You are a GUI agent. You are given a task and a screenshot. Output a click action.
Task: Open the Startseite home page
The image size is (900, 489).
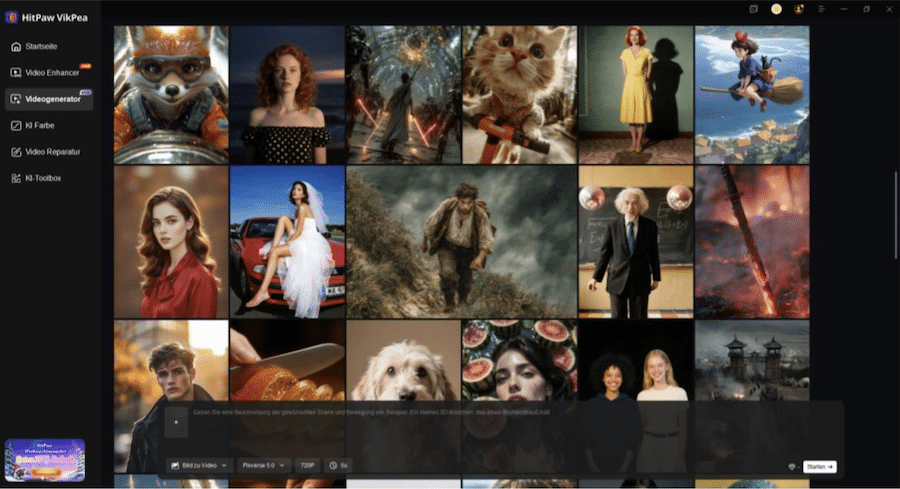pyautogui.click(x=40, y=47)
